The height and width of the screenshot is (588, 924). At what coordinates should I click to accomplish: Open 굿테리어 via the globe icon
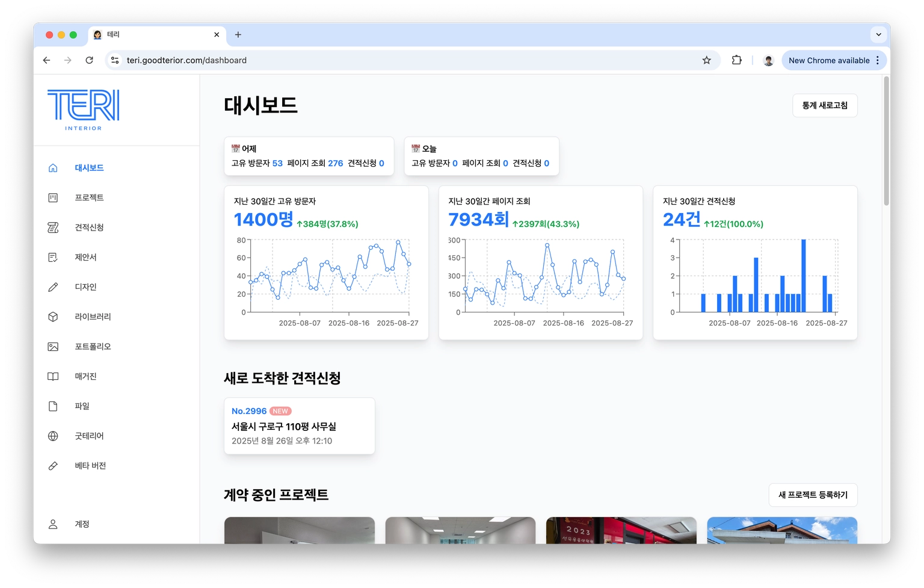pos(54,436)
